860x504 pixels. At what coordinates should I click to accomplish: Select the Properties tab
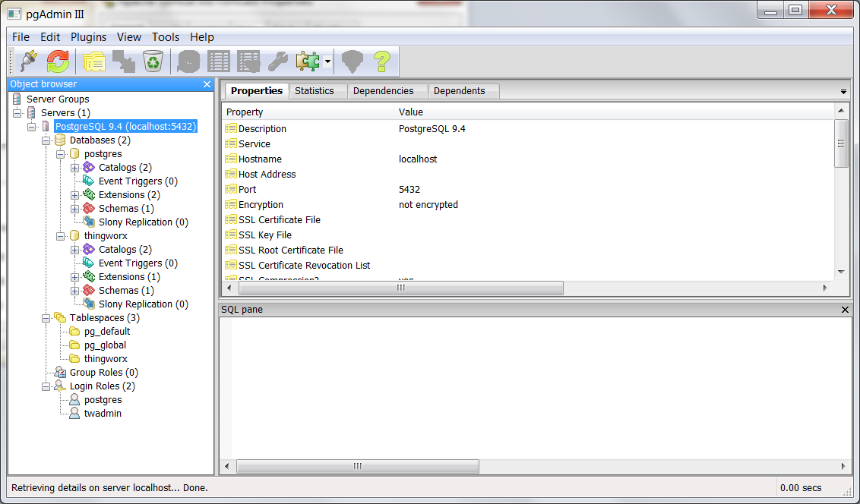point(257,91)
